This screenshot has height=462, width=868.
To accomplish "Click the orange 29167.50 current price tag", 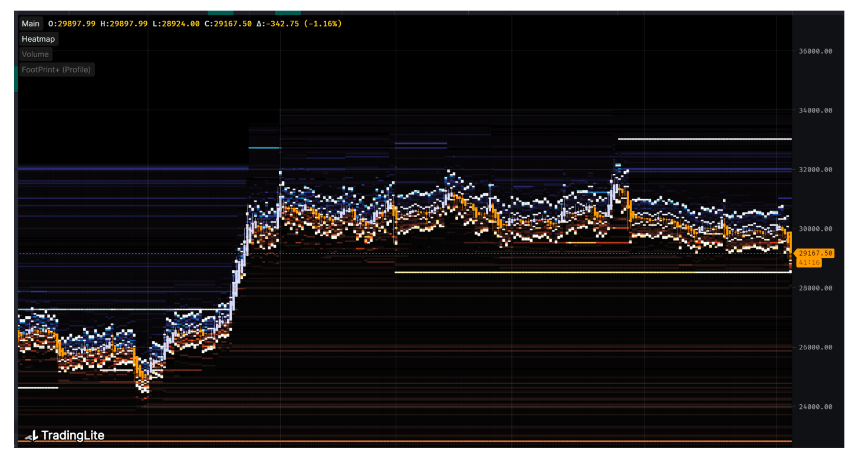I will coord(815,253).
